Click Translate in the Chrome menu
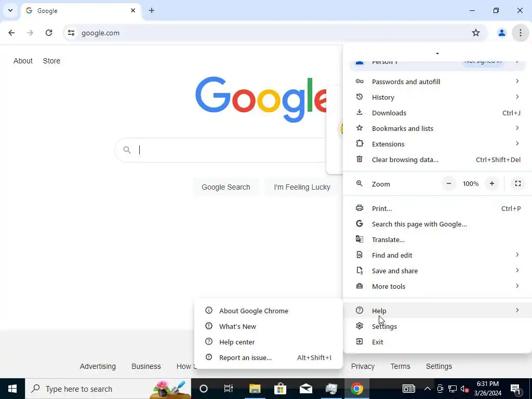The image size is (532, 399). tap(437, 240)
